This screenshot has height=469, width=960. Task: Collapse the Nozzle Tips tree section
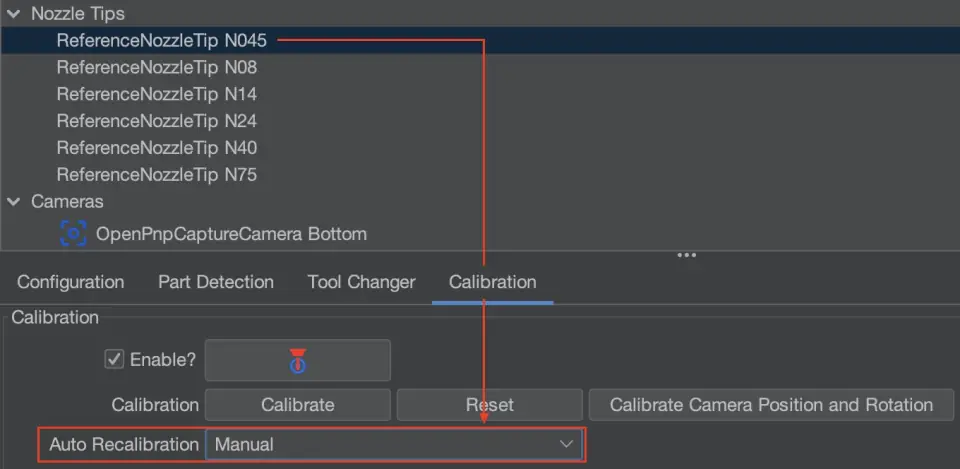pyautogui.click(x=14, y=14)
